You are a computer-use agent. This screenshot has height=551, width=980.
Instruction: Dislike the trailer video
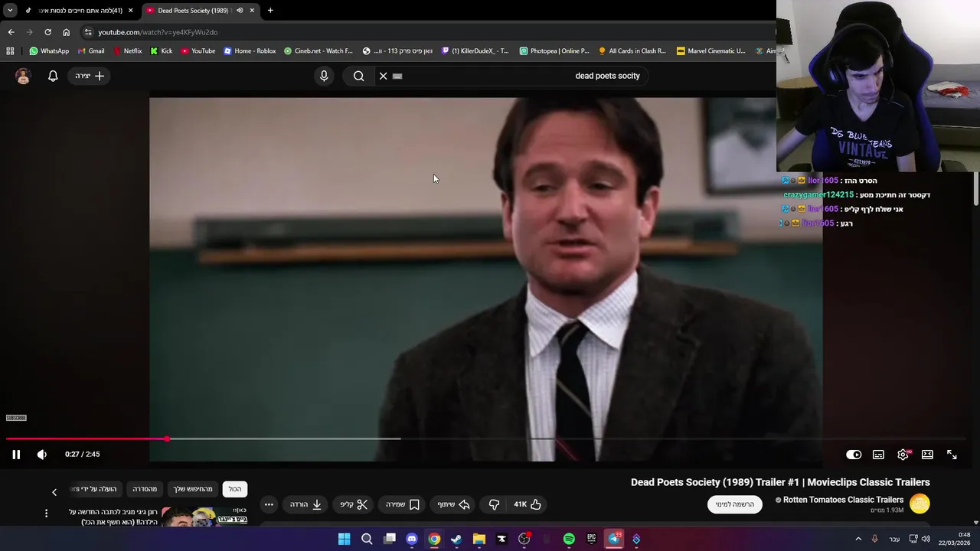coord(494,504)
